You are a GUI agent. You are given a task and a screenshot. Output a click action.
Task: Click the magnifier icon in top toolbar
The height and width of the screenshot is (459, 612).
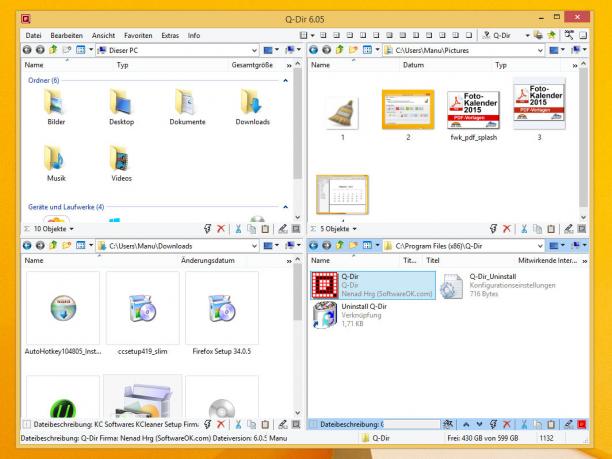click(569, 35)
